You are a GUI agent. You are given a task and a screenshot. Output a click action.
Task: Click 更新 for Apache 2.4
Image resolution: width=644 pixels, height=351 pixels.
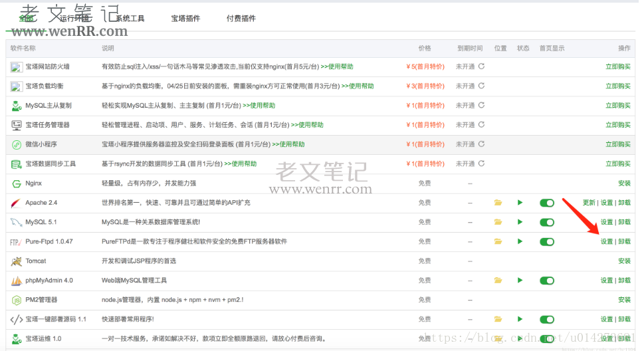pyautogui.click(x=589, y=203)
